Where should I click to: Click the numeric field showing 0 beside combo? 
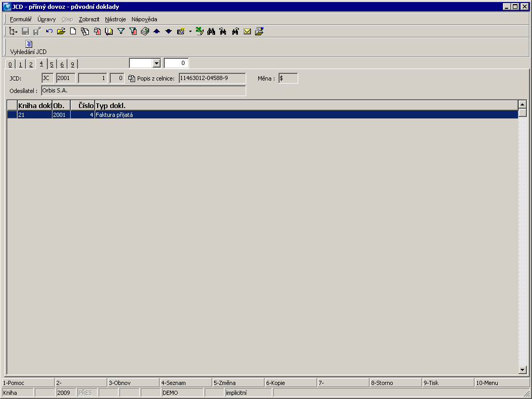point(176,63)
